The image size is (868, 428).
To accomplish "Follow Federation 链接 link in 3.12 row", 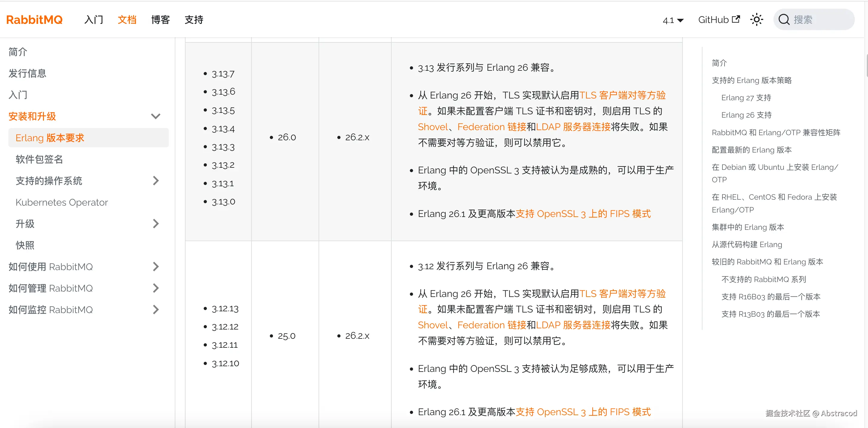I will click(492, 325).
